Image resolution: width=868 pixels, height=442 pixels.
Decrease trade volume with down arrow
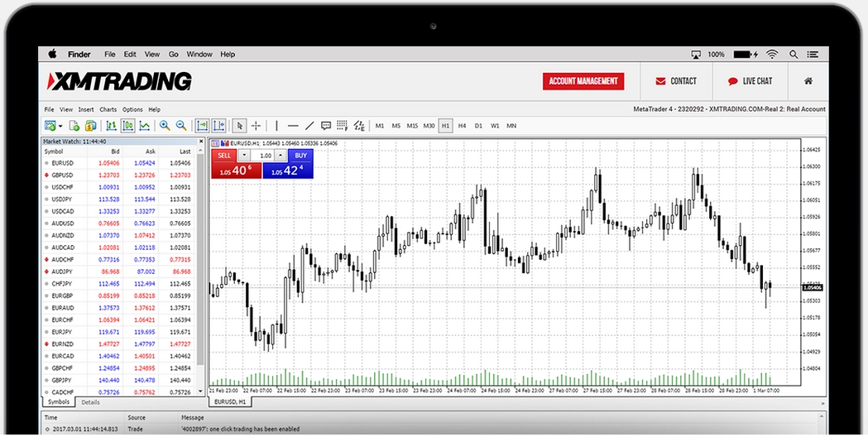245,156
